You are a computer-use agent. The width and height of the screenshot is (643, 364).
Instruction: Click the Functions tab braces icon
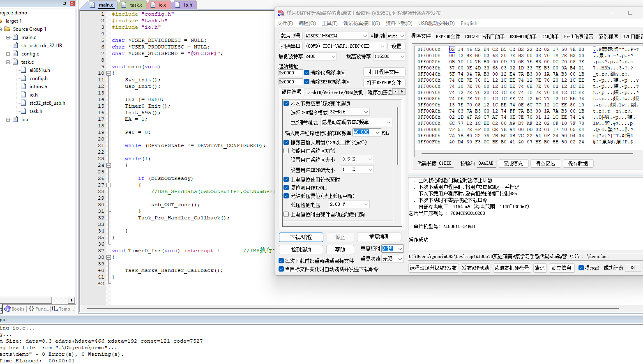tap(32, 309)
